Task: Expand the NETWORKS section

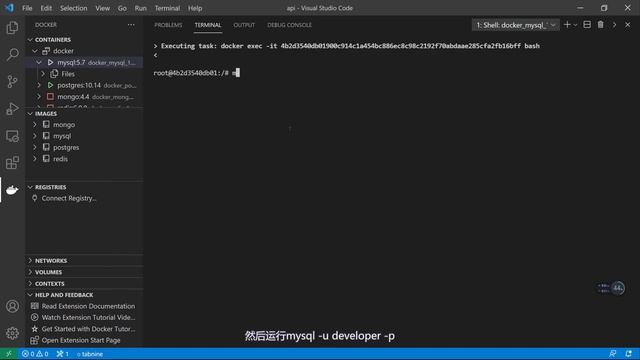Action: [30, 260]
